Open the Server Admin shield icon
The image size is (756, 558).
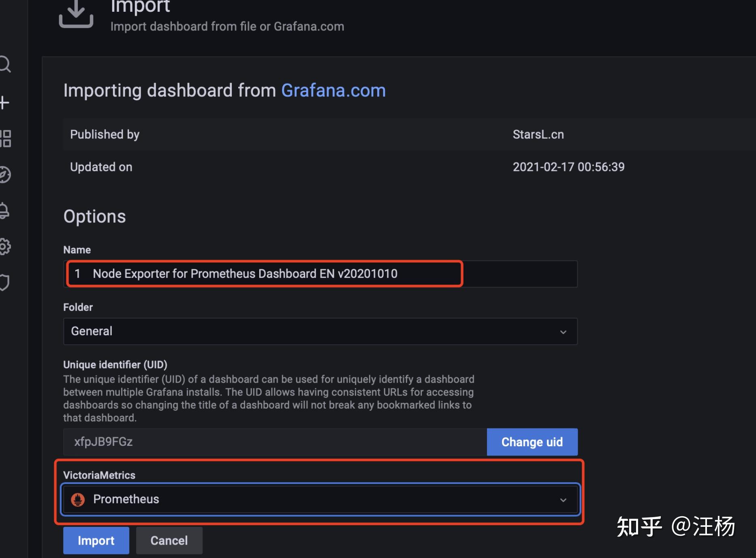[4, 282]
